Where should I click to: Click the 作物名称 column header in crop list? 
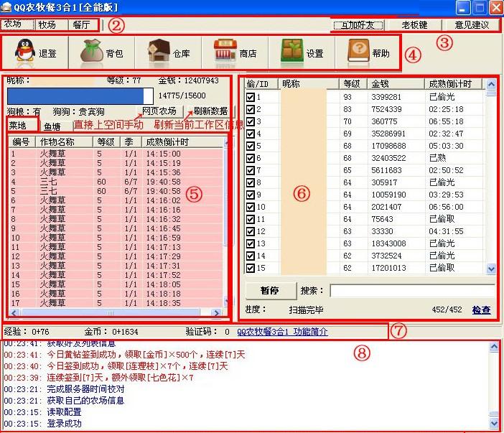(65, 141)
